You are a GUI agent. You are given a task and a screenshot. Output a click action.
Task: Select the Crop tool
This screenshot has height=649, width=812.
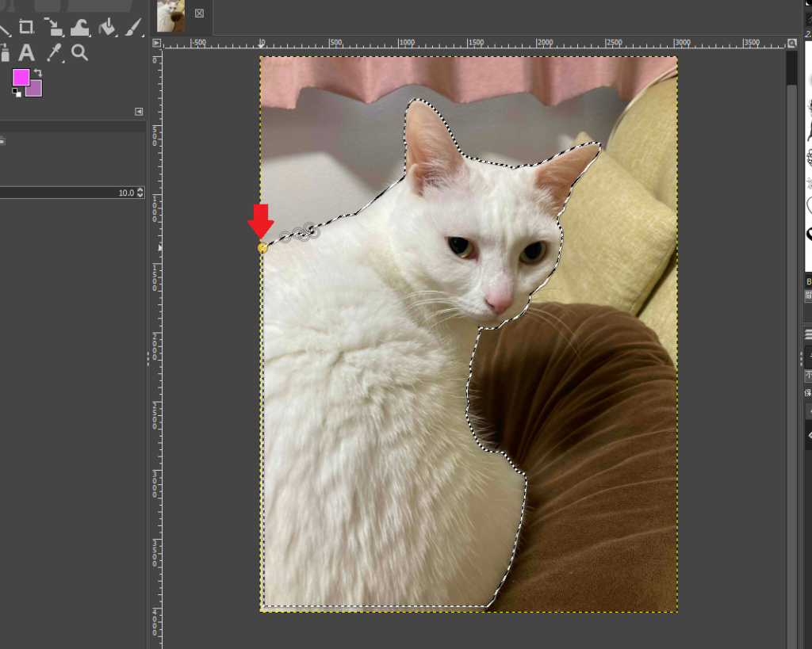point(27,28)
